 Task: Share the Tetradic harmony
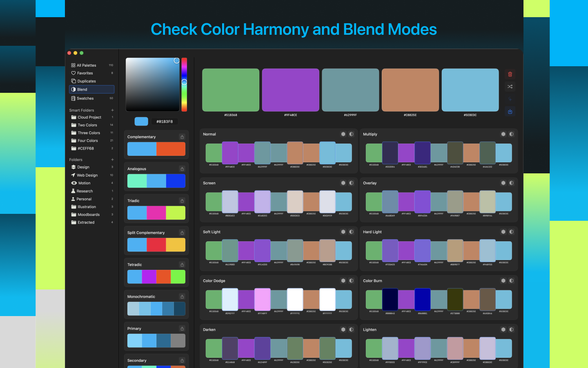pyautogui.click(x=182, y=265)
